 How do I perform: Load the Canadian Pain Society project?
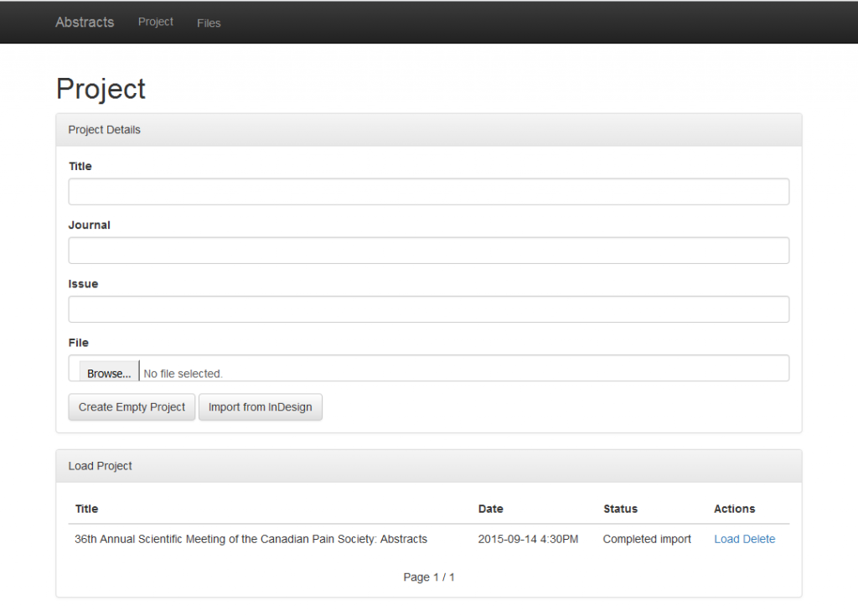coord(727,539)
